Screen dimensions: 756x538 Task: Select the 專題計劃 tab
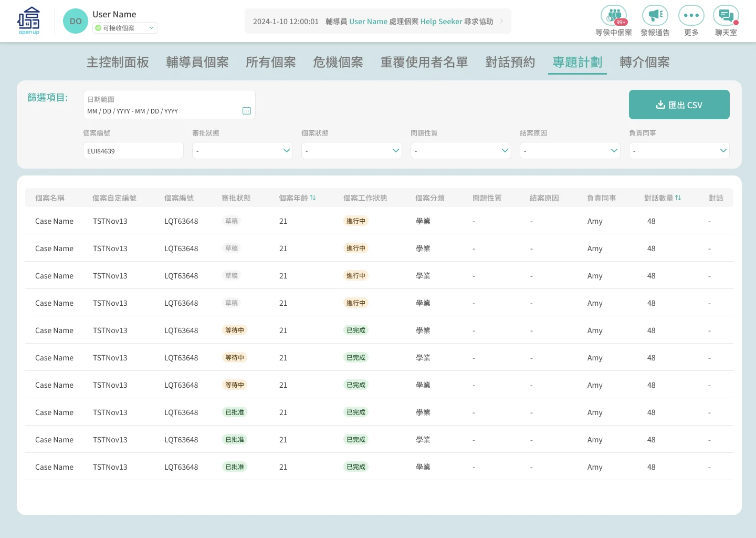[x=577, y=63]
